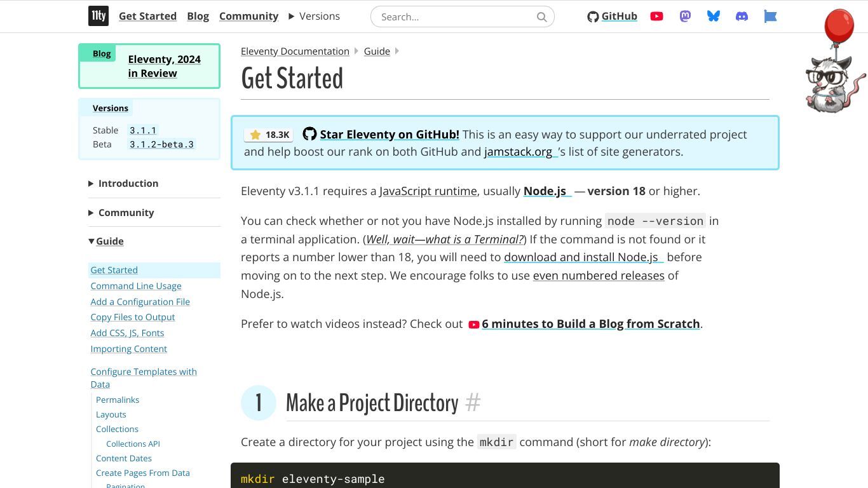Open the Node.js link in requirements line

[547, 191]
